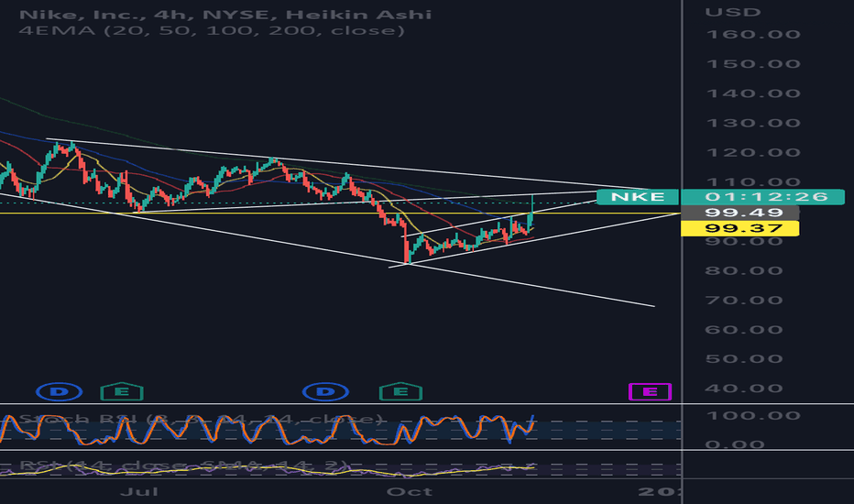Click the 40.00 price axis label

point(744,389)
